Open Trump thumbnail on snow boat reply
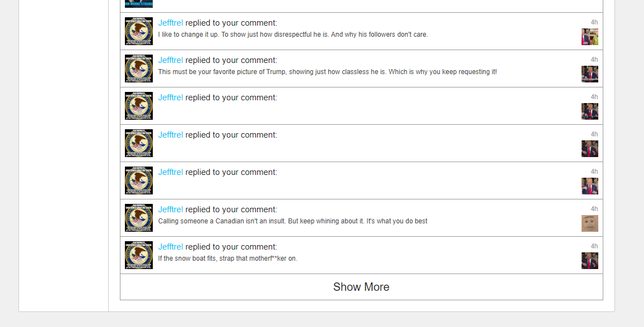Screen dimensions: 644x327 coord(590,261)
